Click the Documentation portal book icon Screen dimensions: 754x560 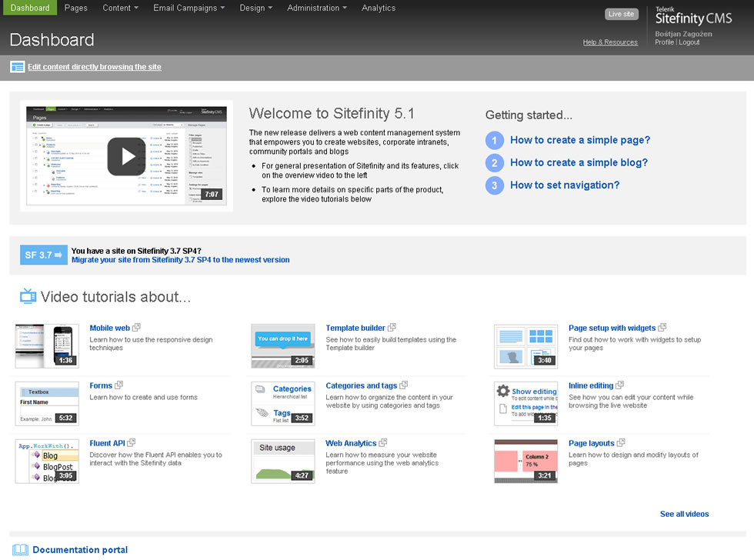point(20,550)
